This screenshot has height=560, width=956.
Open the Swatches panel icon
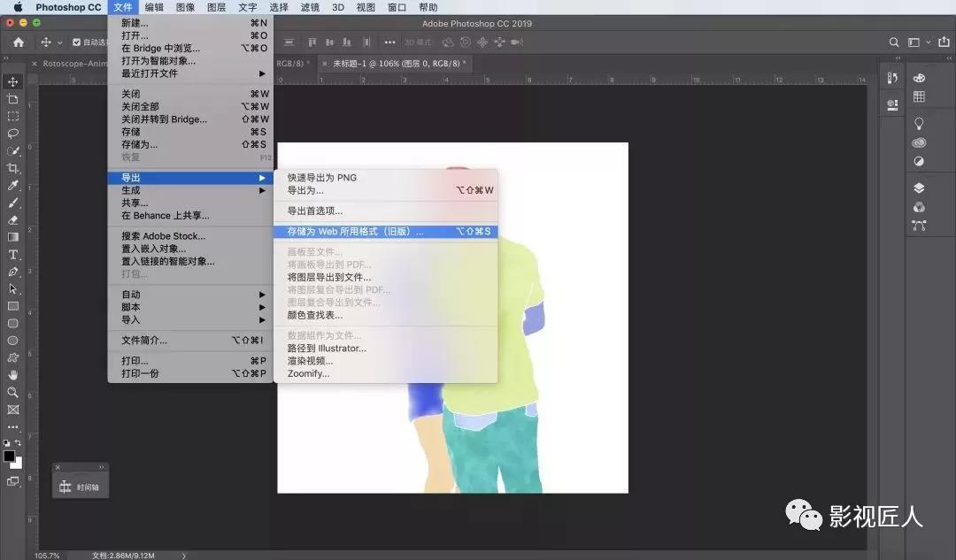coord(919,96)
